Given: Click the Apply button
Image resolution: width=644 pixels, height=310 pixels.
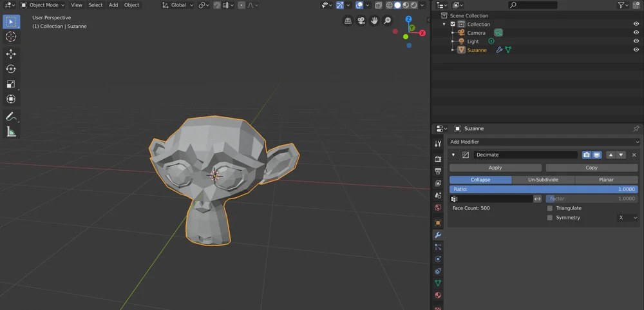Looking at the screenshot, I should pyautogui.click(x=495, y=168).
